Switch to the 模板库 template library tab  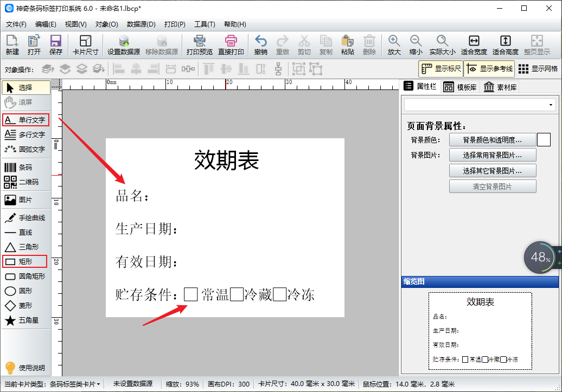(460, 87)
